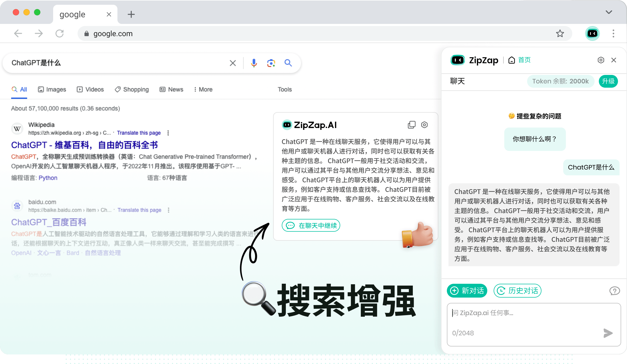This screenshot has height=364, width=627.
Task: Expand tab search chevron in title bar
Action: 609,12
